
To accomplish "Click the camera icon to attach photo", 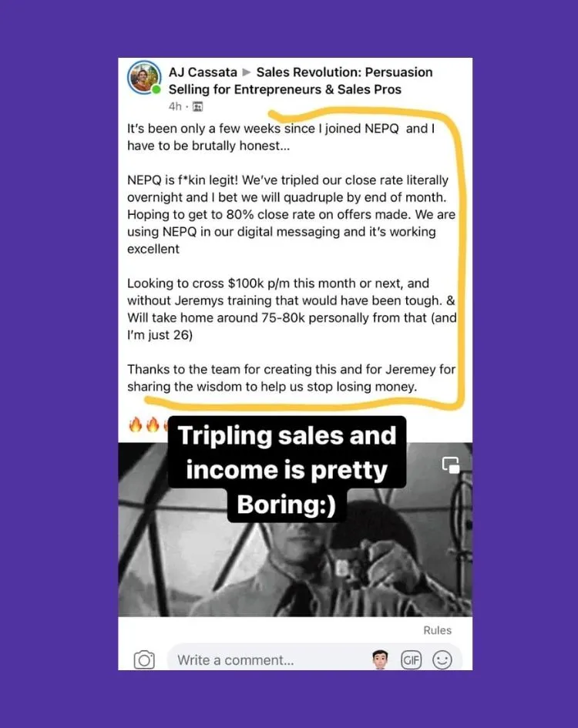I will 144,659.
